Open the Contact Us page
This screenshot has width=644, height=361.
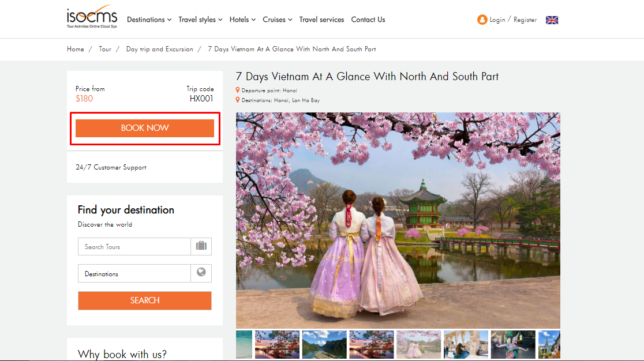[368, 20]
